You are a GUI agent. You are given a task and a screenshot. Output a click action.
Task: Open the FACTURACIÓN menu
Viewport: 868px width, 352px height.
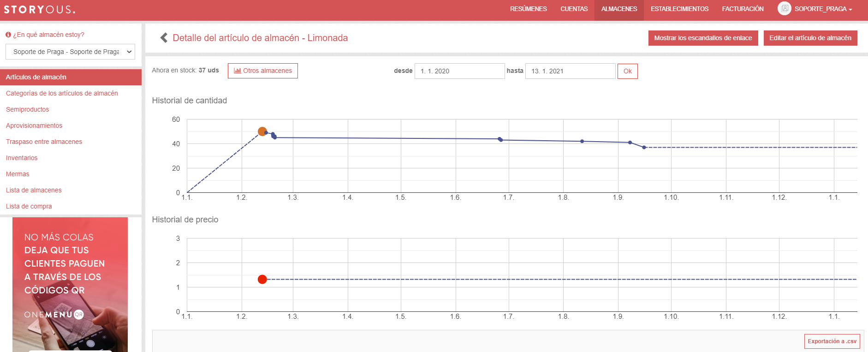(x=743, y=9)
